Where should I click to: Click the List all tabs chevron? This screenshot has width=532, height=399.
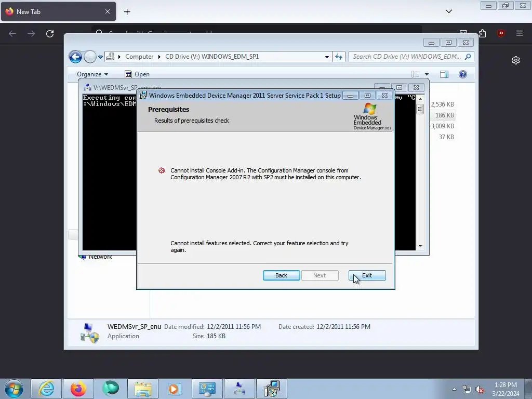point(448,11)
